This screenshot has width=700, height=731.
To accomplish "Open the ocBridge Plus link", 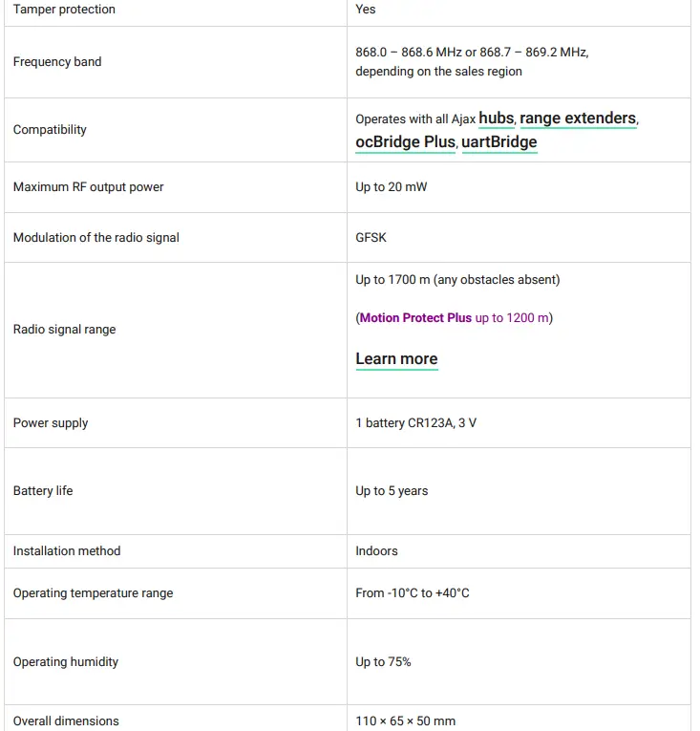I will pos(405,142).
